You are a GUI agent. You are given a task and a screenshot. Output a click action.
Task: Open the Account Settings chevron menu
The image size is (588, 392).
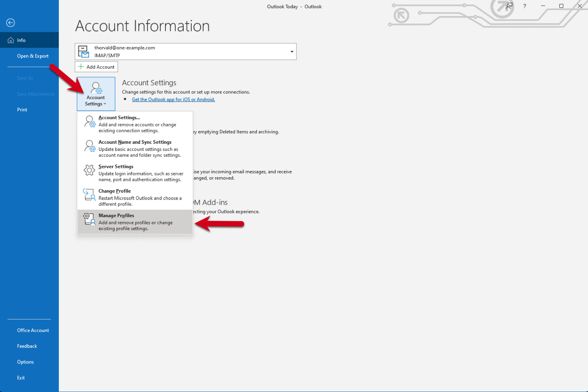tap(105, 104)
